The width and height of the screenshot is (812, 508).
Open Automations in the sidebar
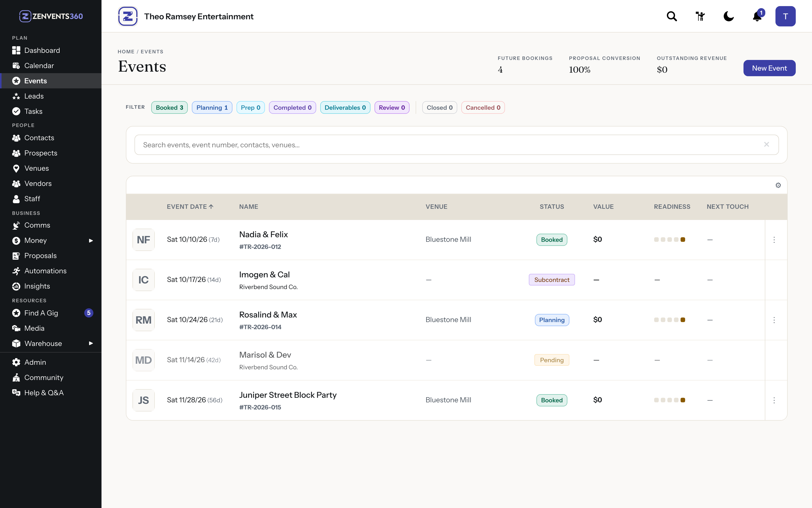[51, 271]
